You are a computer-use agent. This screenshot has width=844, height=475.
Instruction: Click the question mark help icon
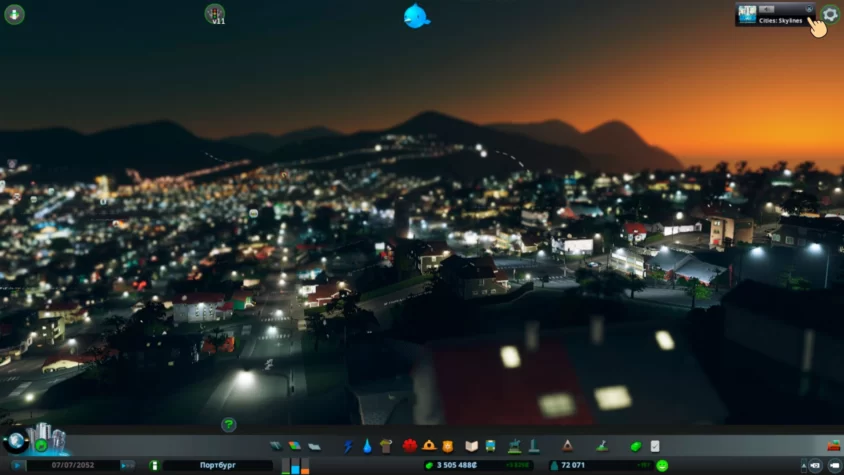click(x=229, y=424)
